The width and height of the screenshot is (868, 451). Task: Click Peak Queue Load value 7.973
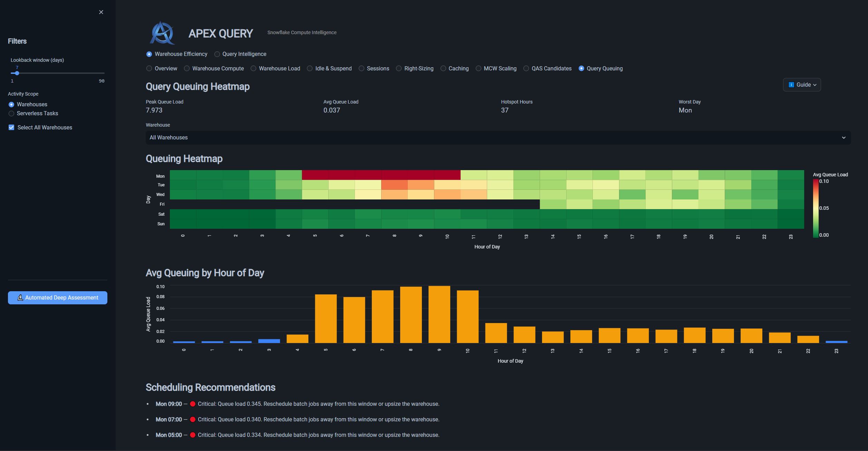[154, 110]
